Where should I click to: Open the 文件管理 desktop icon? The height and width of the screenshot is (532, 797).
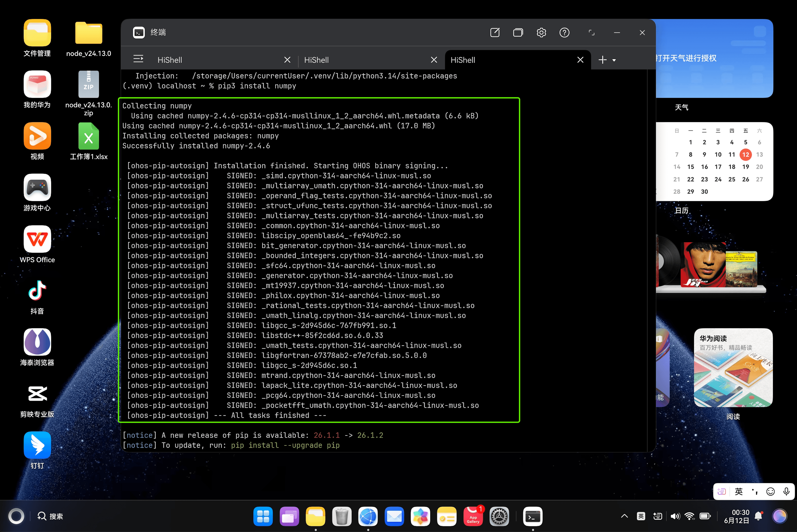(x=37, y=33)
